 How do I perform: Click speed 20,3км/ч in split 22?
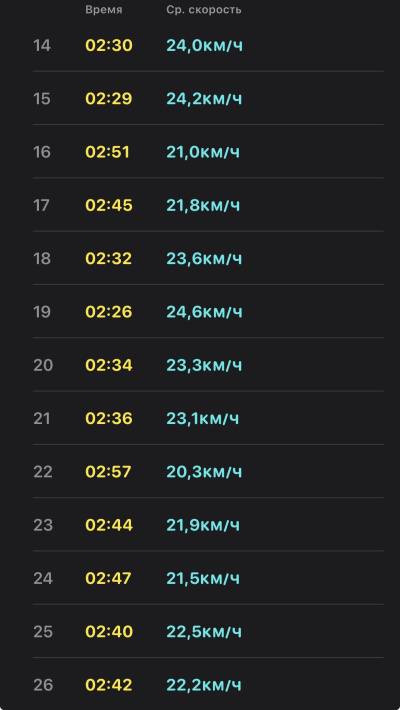[204, 472]
